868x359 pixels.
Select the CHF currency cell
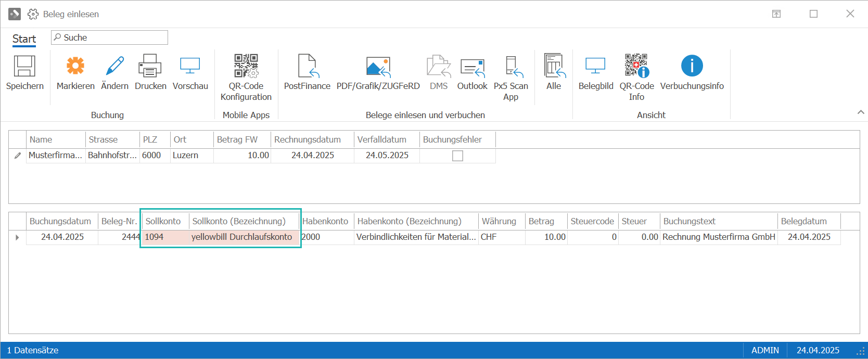point(502,237)
